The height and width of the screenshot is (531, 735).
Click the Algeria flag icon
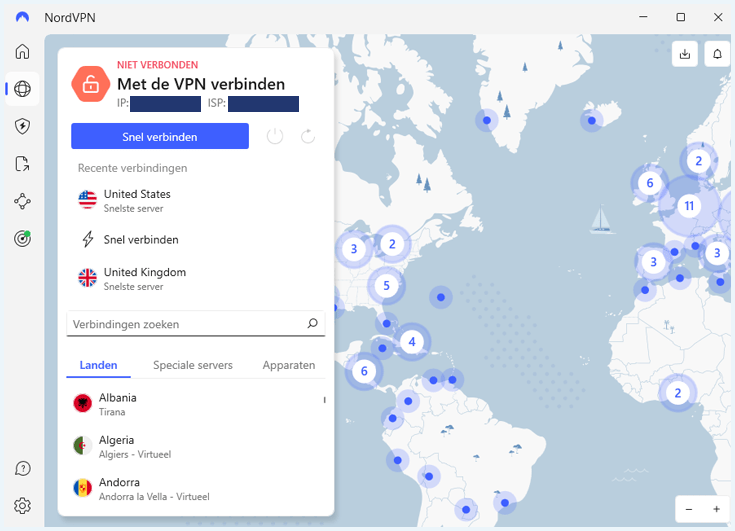[x=82, y=445]
